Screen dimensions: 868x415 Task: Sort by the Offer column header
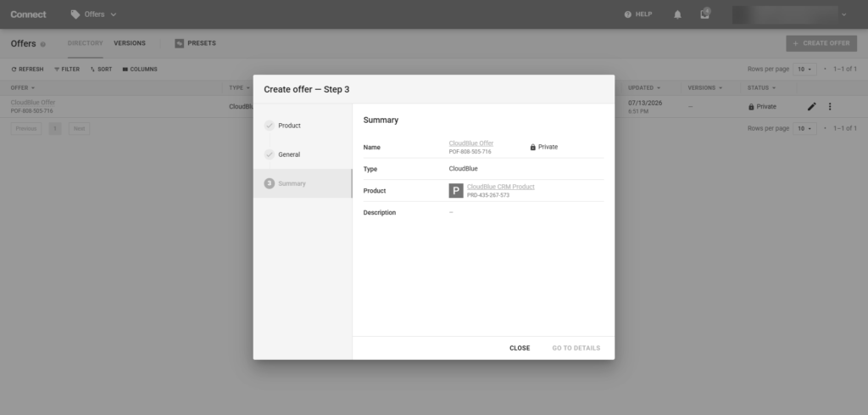[23, 88]
